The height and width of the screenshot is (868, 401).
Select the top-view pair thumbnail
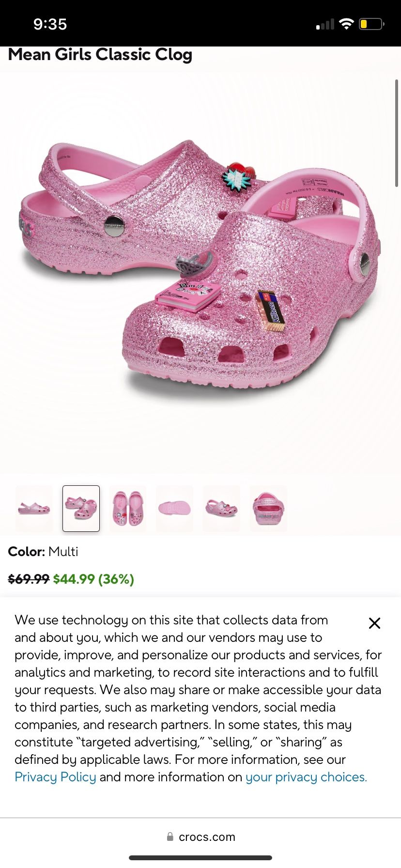tap(128, 509)
